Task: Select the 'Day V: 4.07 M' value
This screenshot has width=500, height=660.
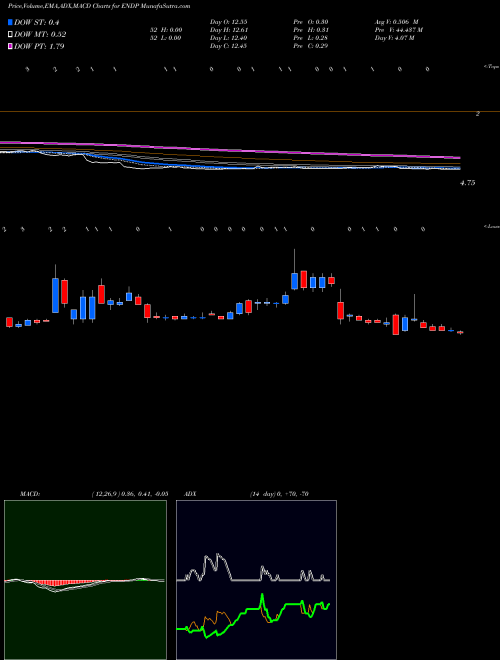Action: tap(395, 38)
